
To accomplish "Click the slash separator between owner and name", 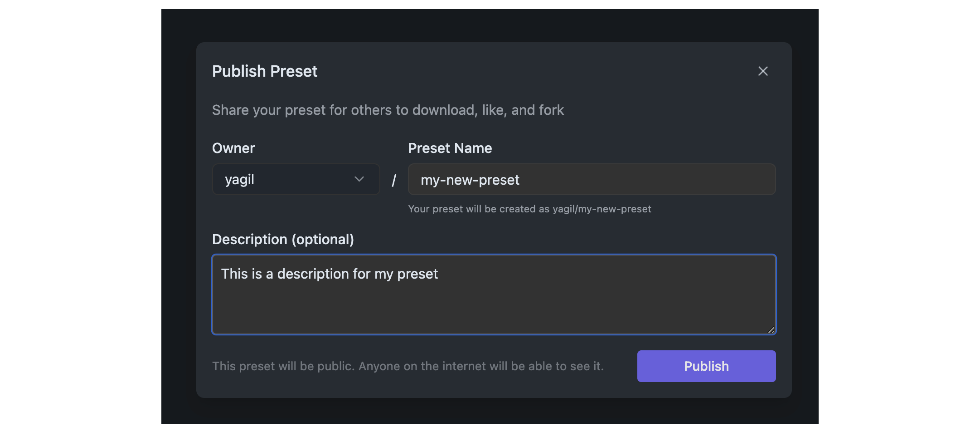I will [x=394, y=180].
